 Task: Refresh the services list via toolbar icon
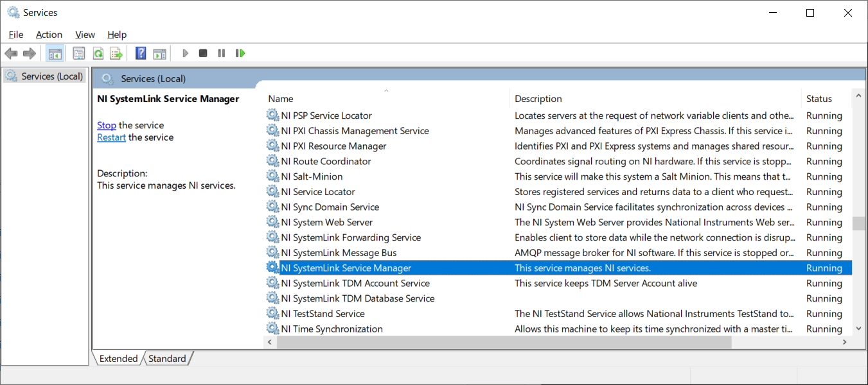click(98, 53)
